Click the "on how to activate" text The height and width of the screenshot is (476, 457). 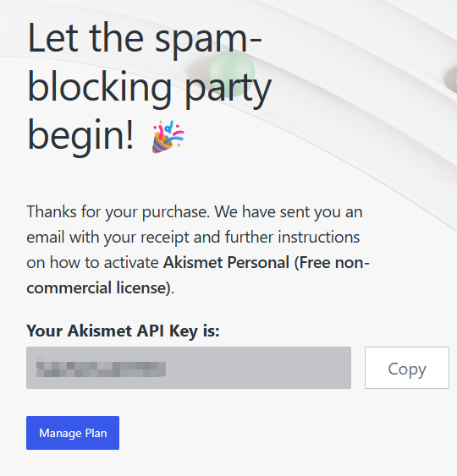coord(92,263)
